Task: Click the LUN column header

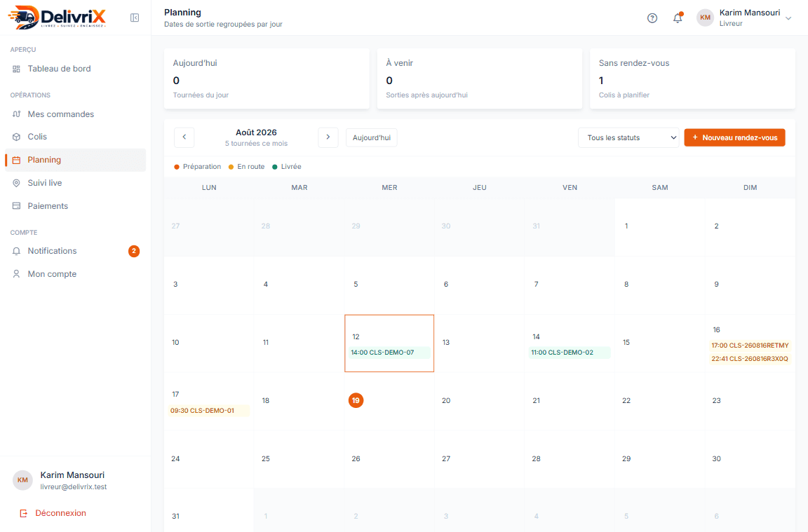Action: (x=209, y=188)
